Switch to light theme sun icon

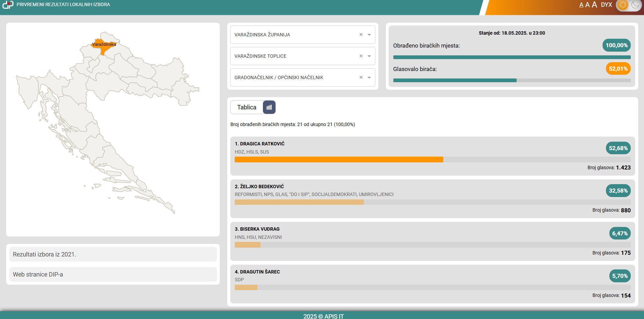[x=623, y=5]
